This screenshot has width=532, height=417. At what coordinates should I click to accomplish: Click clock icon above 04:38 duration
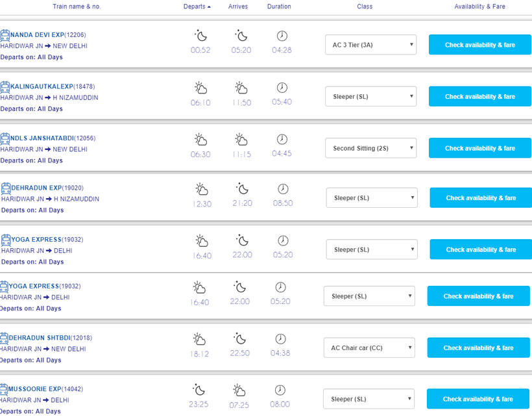pos(280,339)
